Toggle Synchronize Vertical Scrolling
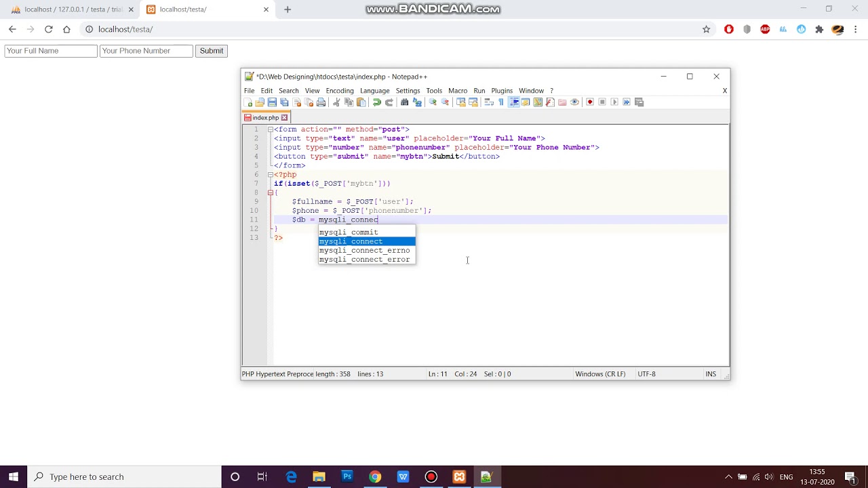Viewport: 868px width, 488px height. 460,102
